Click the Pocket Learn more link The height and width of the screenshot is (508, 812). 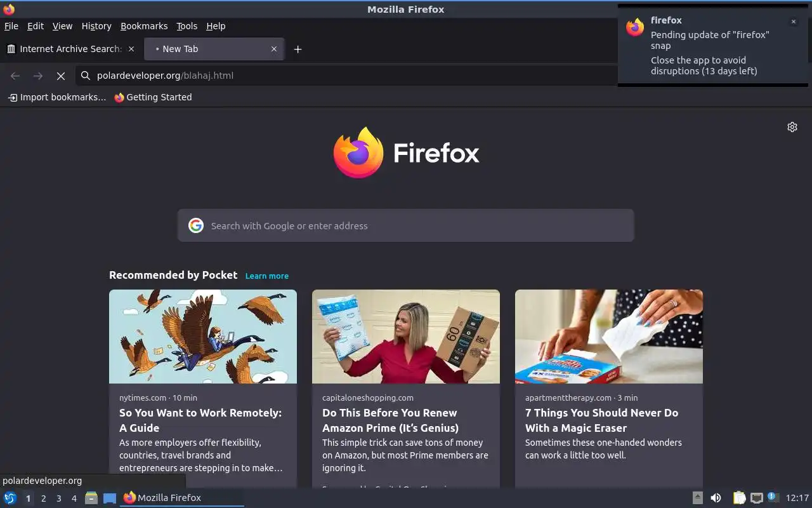click(267, 276)
